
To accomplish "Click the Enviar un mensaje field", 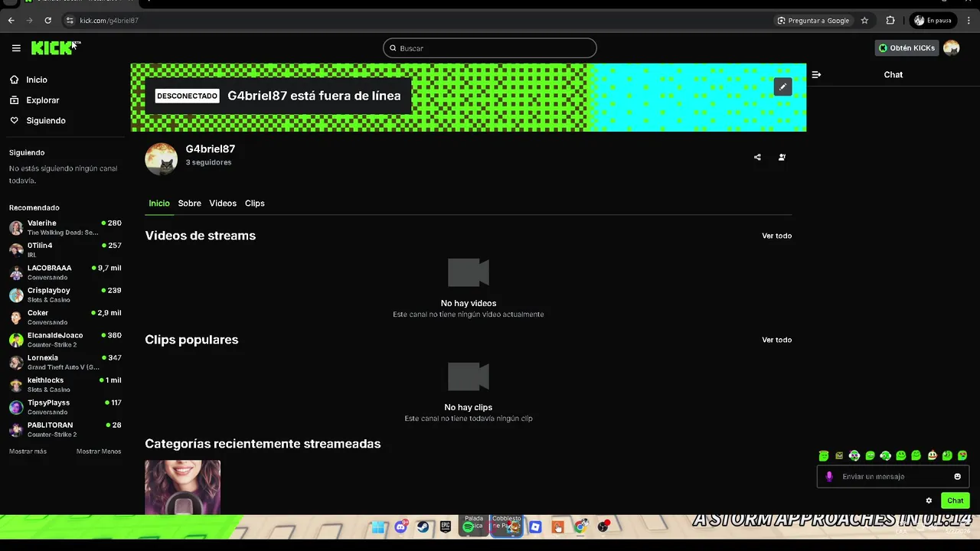I will 893,476.
